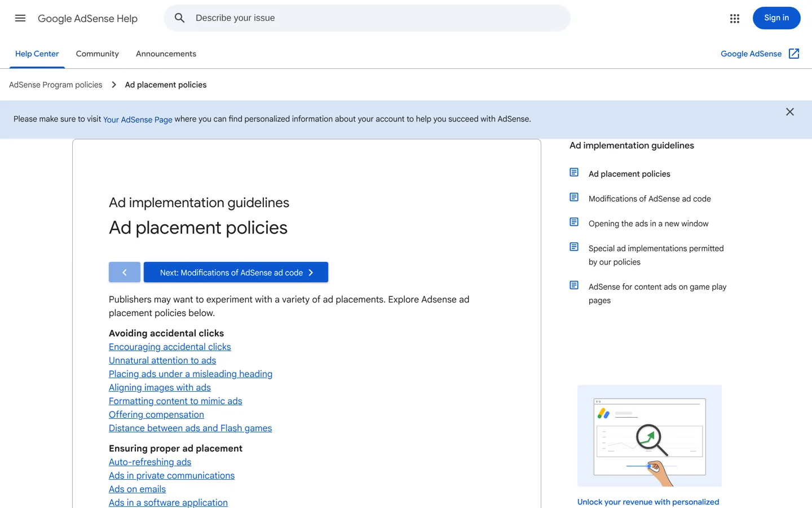The height and width of the screenshot is (508, 812).
Task: Open the Announcements tab
Action: point(166,54)
